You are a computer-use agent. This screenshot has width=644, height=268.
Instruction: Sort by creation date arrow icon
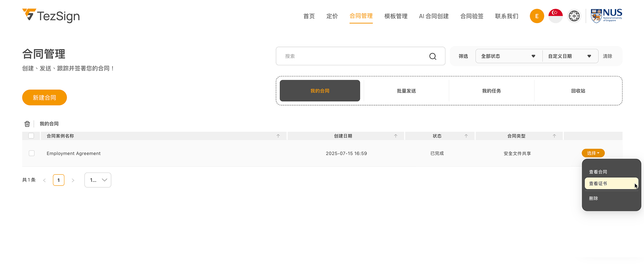395,136
